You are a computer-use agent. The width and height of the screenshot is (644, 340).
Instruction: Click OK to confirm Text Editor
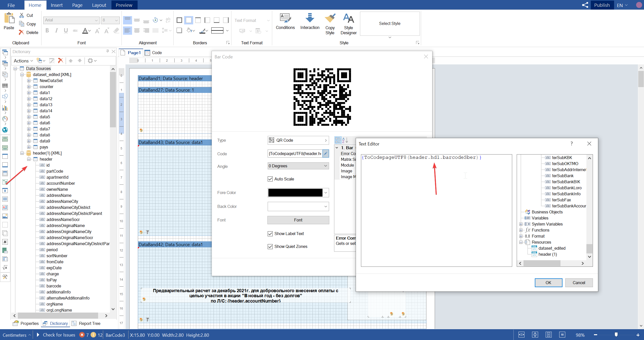(x=548, y=282)
